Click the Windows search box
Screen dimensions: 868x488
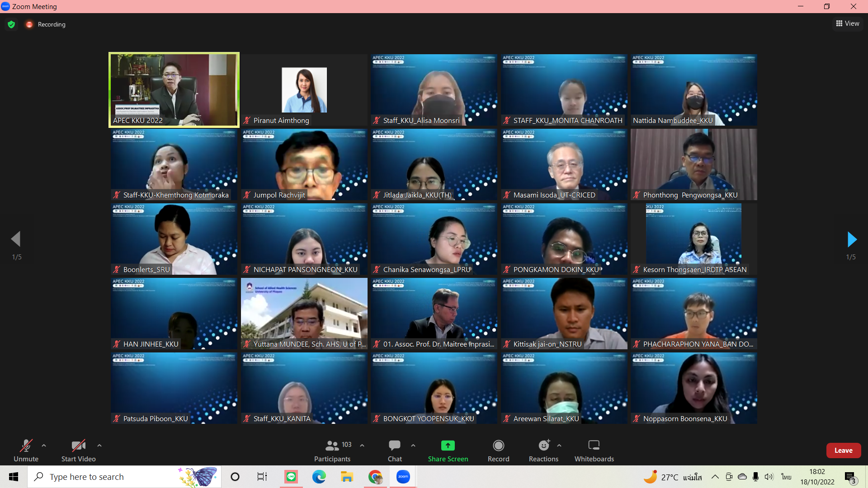point(113,477)
